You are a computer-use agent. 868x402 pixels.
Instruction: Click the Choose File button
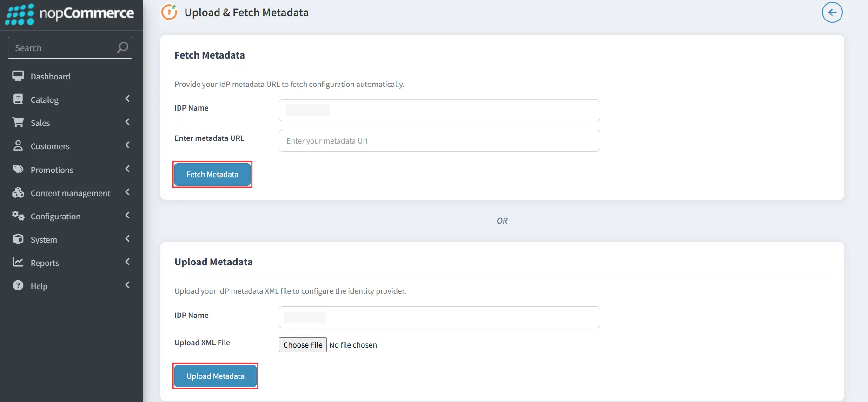point(303,345)
